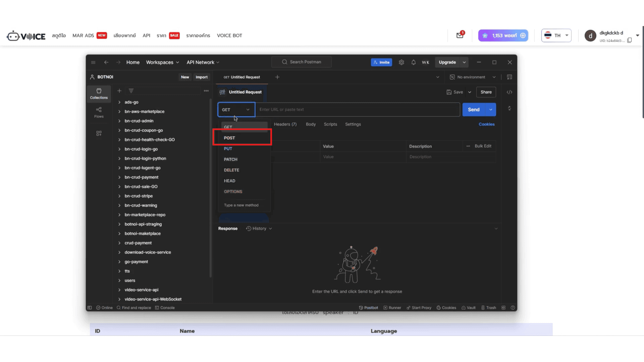Open the GET method dropdown
Image resolution: width=644 pixels, height=362 pixels.
pos(236,110)
